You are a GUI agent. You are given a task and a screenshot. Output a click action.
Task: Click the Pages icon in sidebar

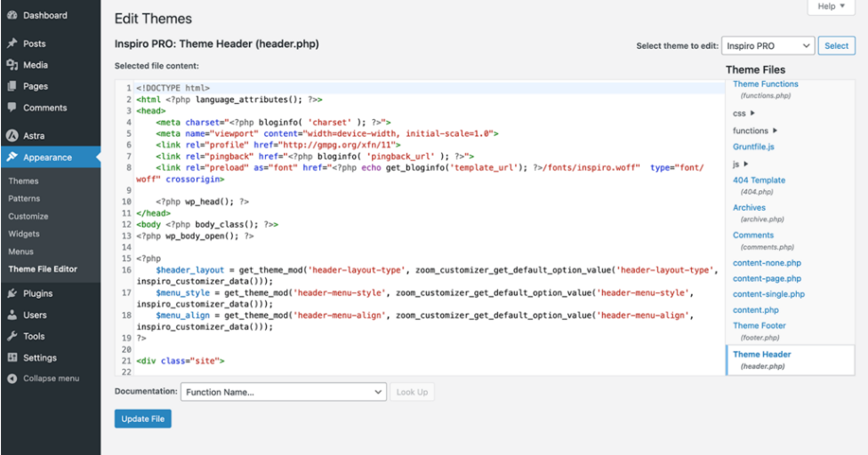(12, 86)
